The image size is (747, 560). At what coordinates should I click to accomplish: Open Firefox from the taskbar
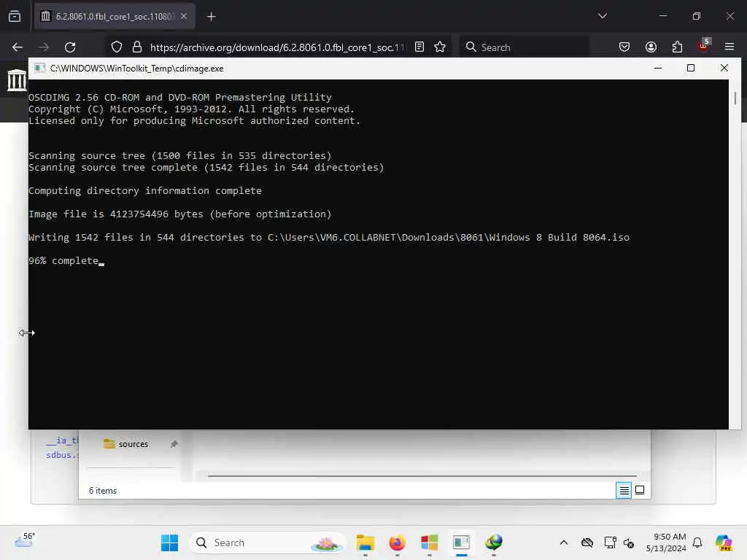tap(397, 542)
